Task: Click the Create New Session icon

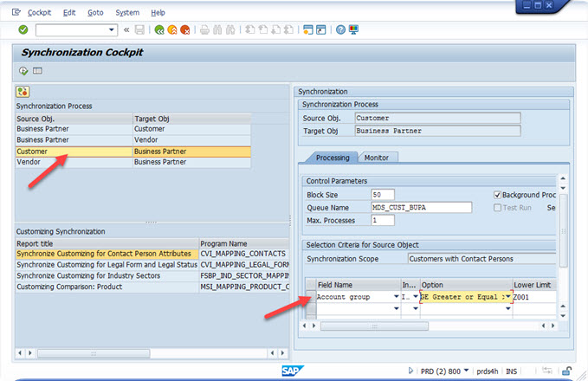Action: click(x=308, y=29)
